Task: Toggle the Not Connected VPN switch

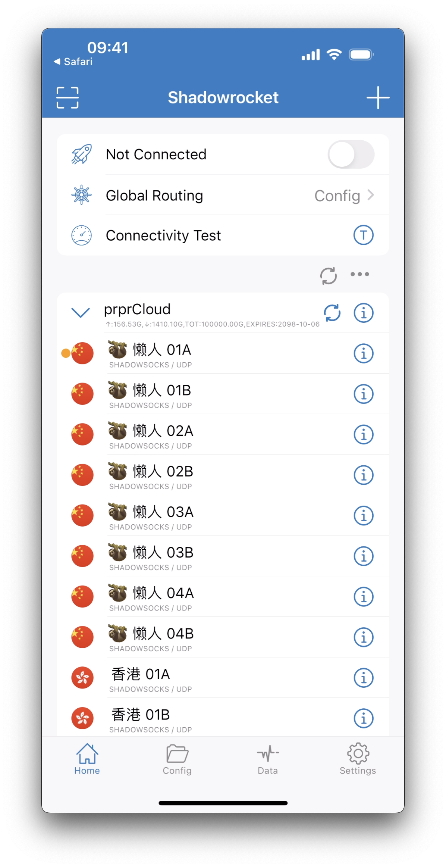Action: pyautogui.click(x=351, y=154)
